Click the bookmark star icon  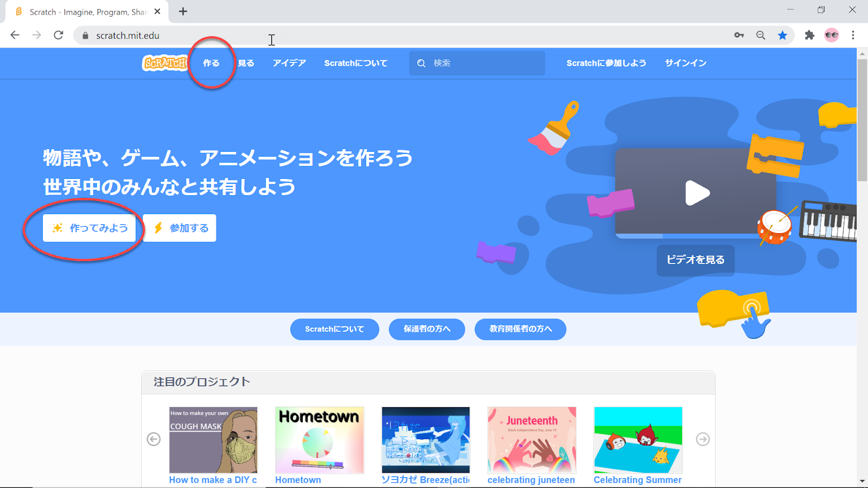click(782, 35)
